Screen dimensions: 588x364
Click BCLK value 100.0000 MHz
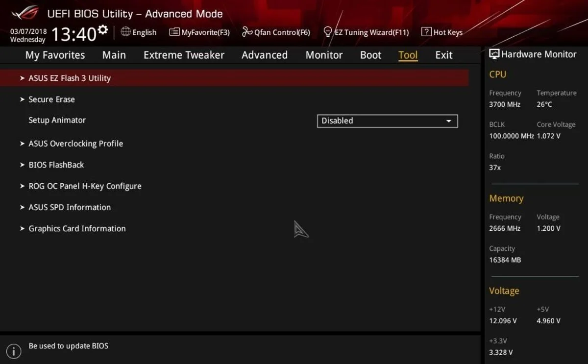[x=512, y=136]
